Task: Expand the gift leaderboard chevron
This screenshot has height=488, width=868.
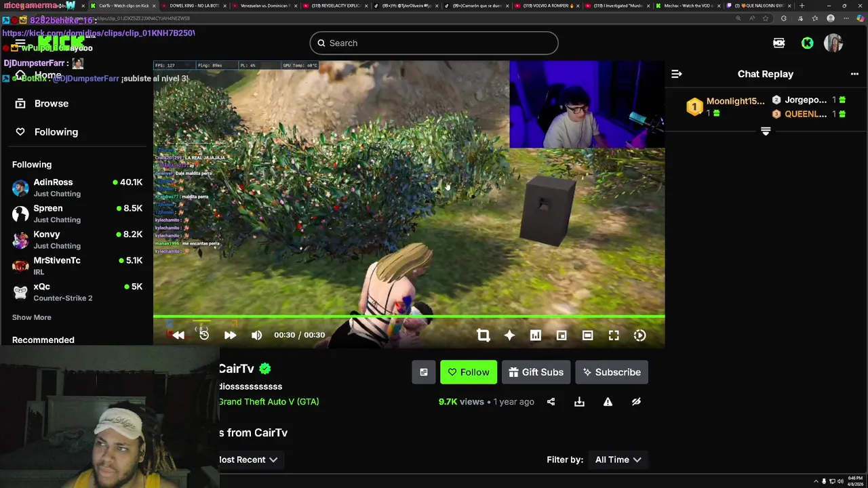Action: (766, 131)
